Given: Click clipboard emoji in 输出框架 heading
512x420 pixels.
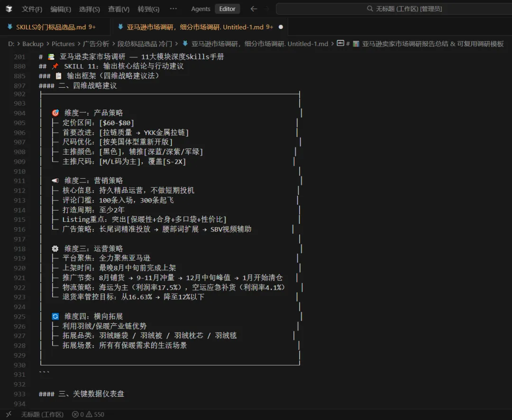Looking at the screenshot, I should (58, 76).
